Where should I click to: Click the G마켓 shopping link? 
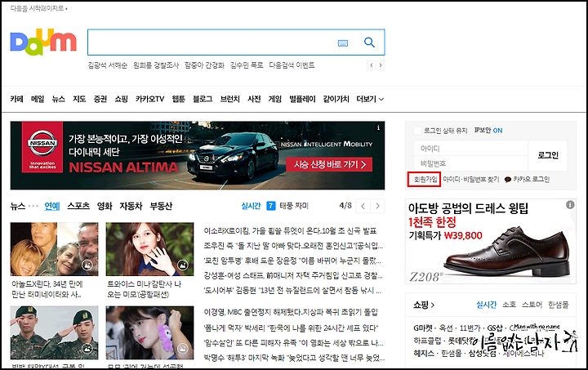[x=423, y=328]
